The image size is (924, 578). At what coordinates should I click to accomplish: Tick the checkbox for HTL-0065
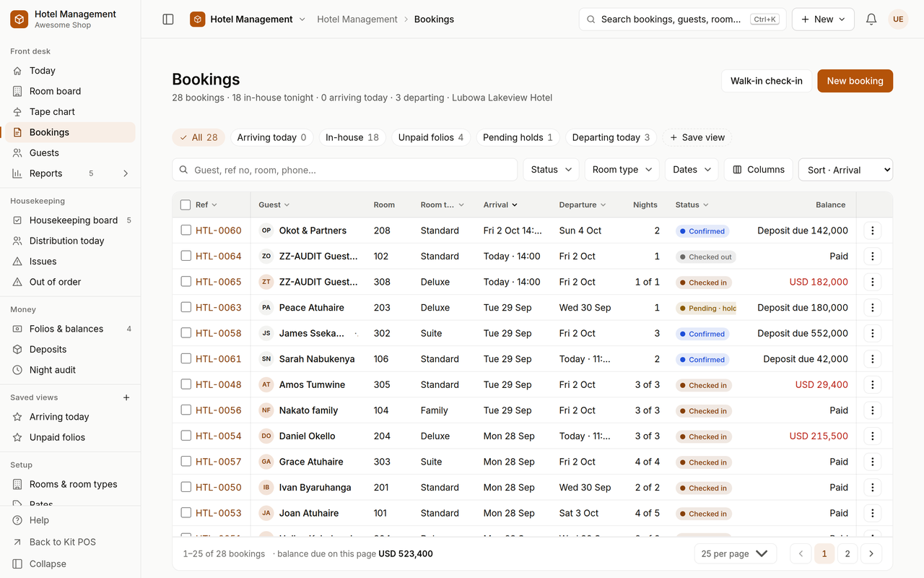pyautogui.click(x=186, y=281)
